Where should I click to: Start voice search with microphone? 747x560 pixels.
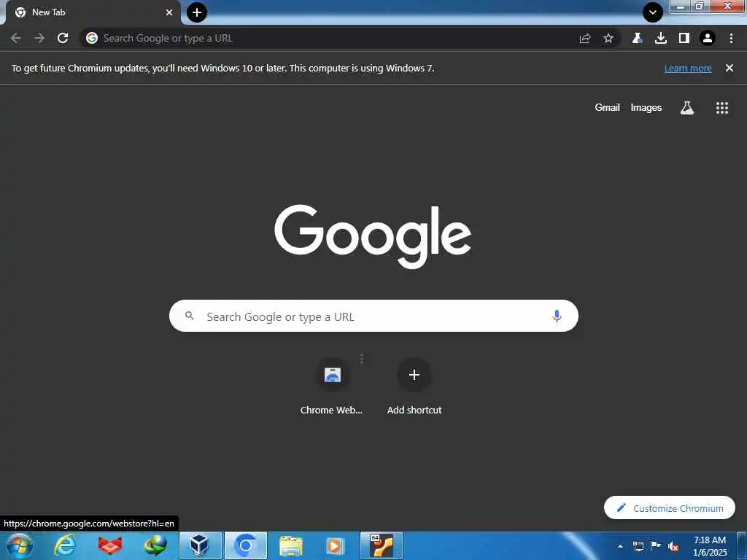(x=557, y=316)
